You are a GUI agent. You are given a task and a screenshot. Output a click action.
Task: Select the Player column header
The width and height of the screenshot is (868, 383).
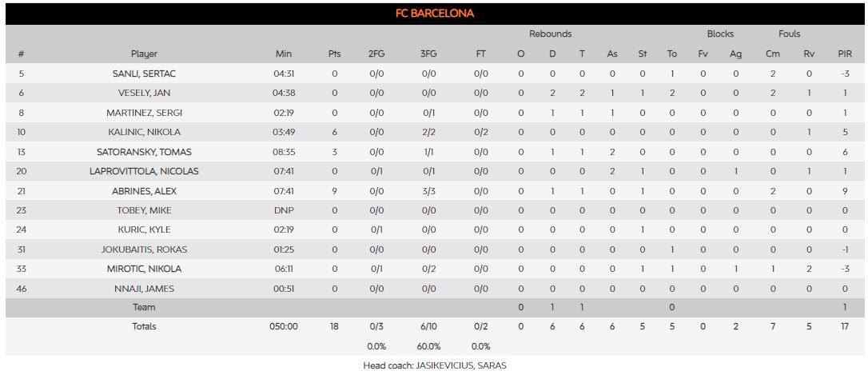144,54
